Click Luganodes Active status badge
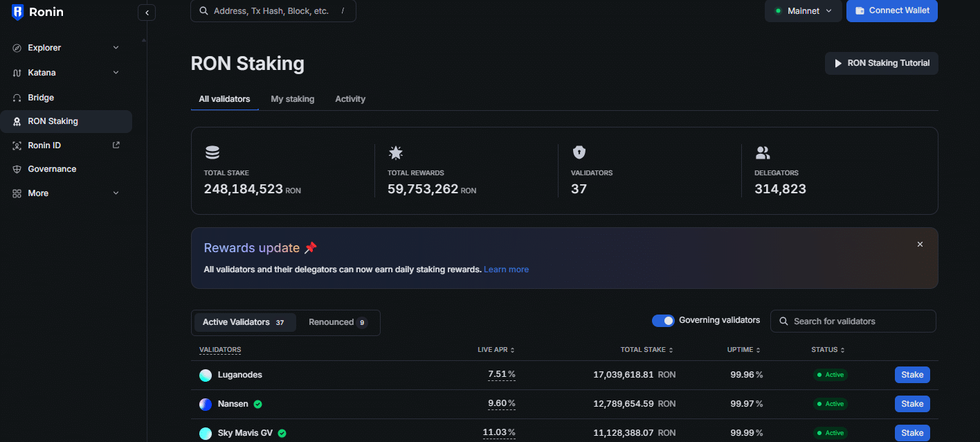 831,375
